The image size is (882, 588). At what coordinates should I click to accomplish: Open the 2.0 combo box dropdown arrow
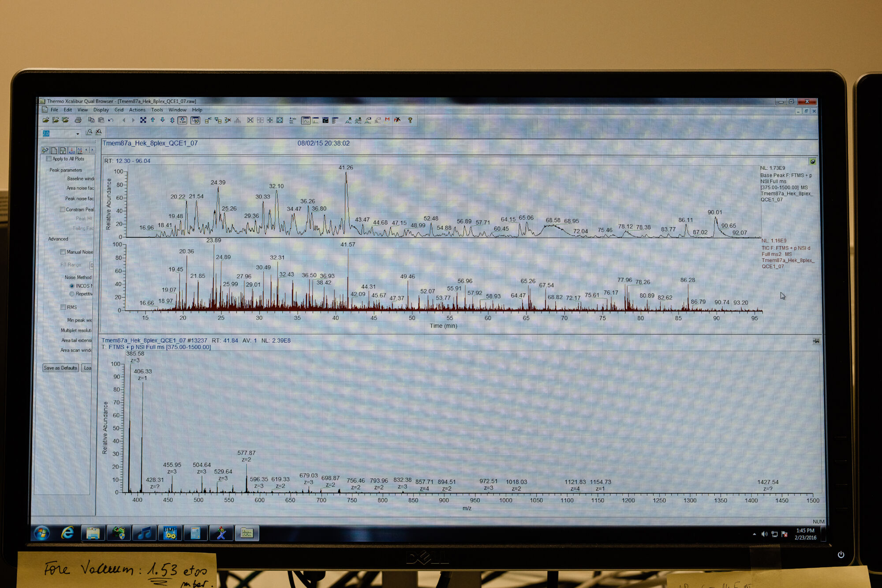78,133
